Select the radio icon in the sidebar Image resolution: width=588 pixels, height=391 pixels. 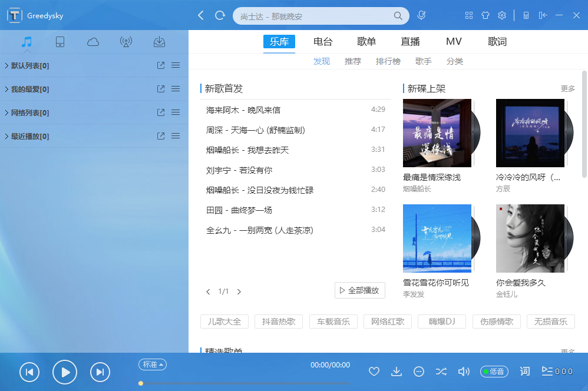(x=125, y=41)
